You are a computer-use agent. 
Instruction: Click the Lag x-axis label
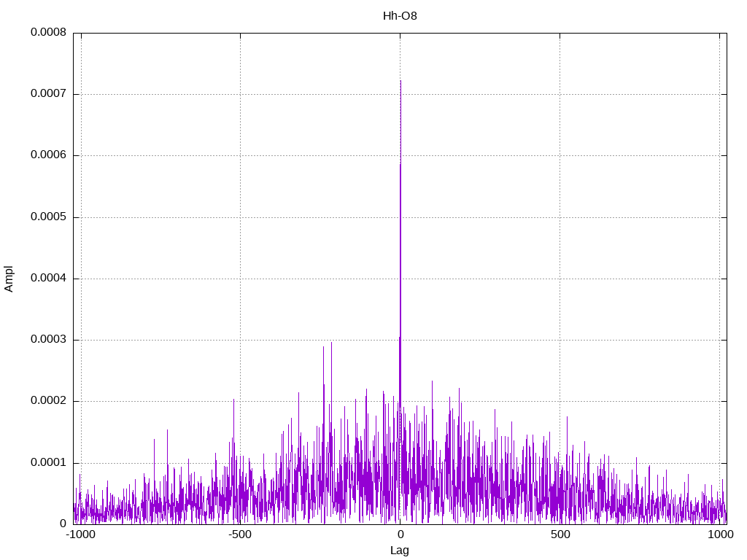[x=400, y=551]
